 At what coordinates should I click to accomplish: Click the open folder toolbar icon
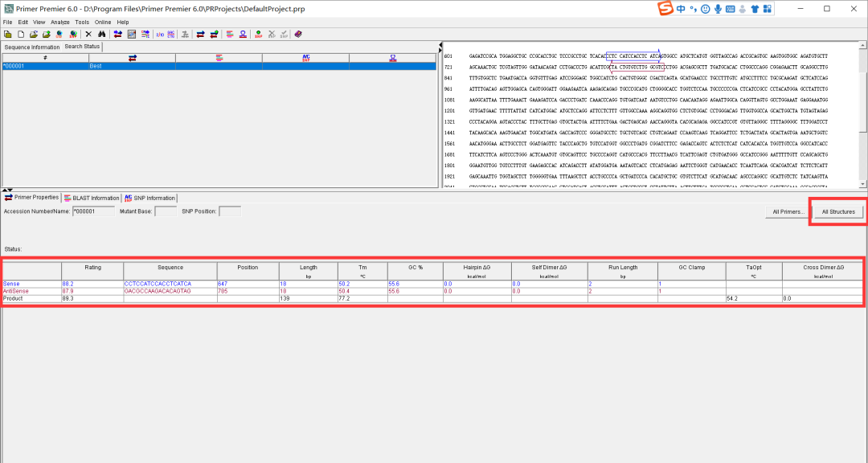point(34,35)
